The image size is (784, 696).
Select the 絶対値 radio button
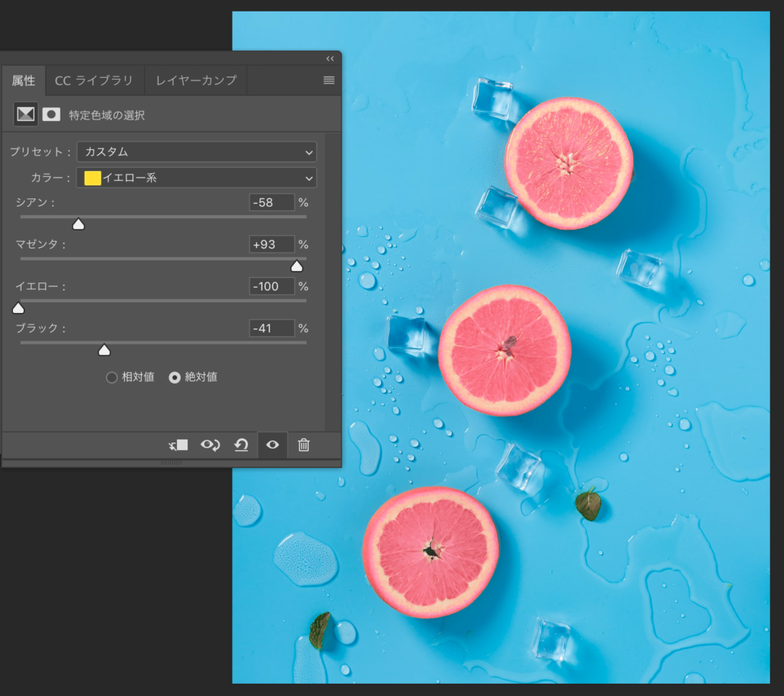[175, 377]
